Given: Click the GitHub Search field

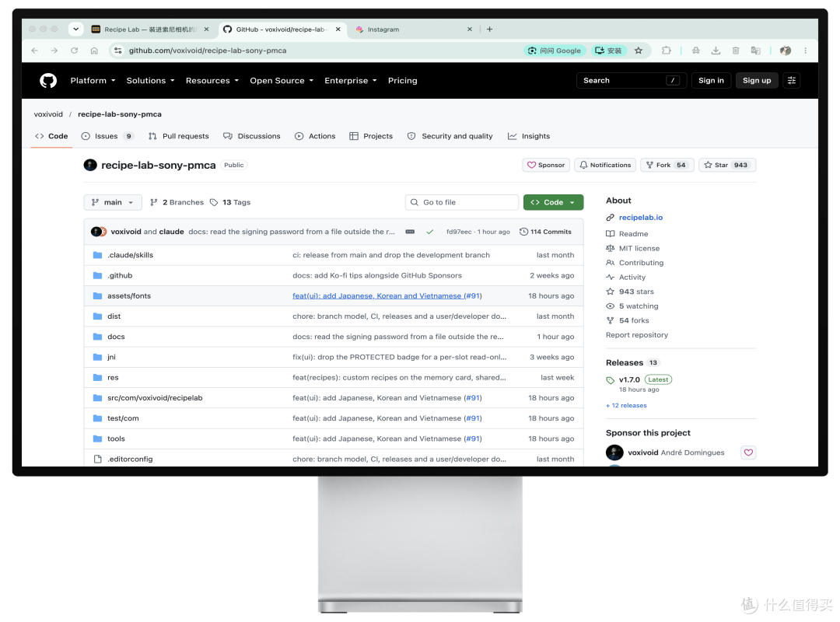Looking at the screenshot, I should click(x=632, y=80).
